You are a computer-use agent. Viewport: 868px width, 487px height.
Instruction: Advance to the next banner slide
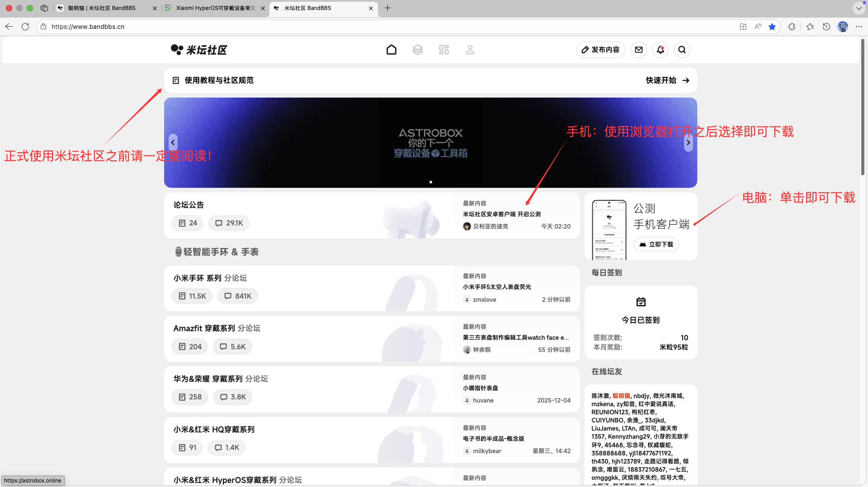click(688, 143)
